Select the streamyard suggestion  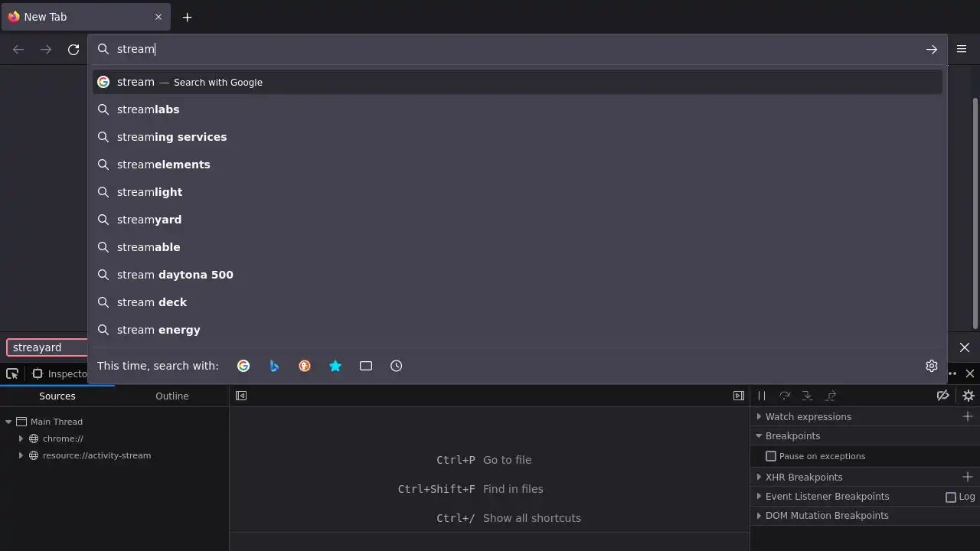518,220
